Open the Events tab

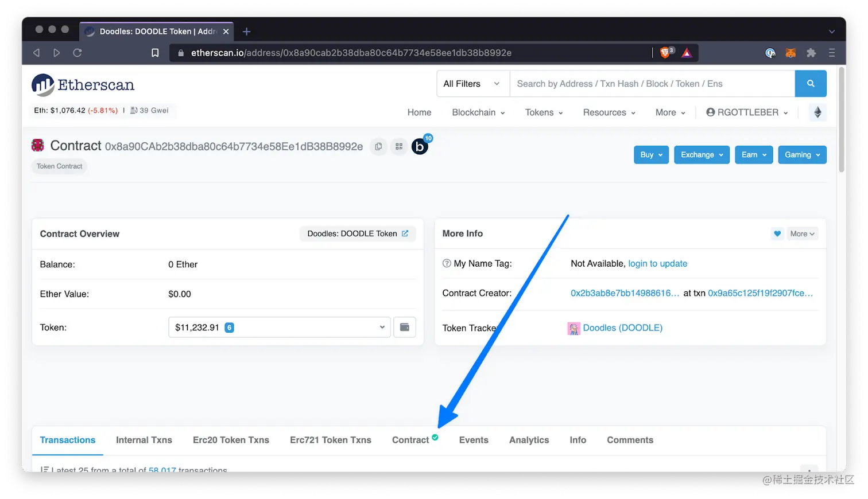click(474, 440)
